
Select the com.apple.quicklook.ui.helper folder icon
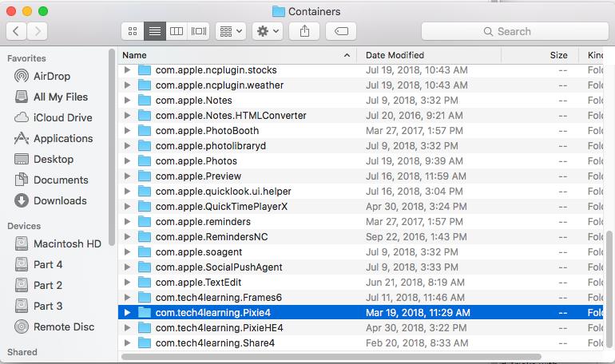145,192
